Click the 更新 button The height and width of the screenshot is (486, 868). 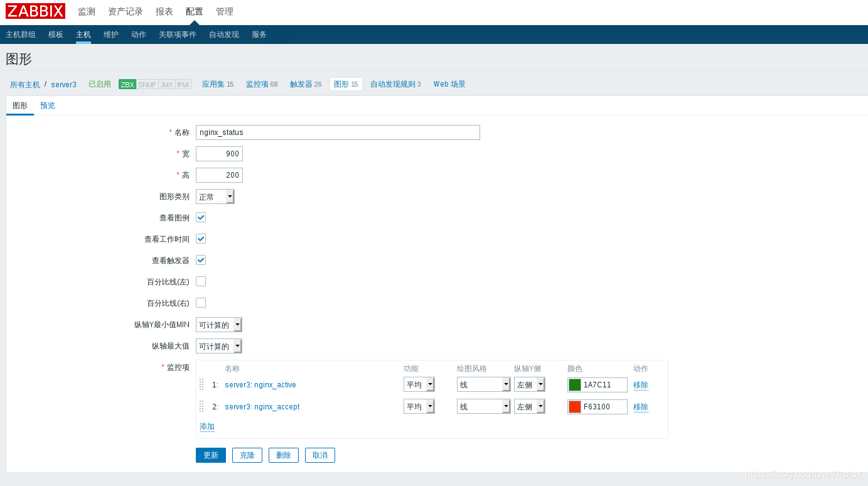coord(211,455)
